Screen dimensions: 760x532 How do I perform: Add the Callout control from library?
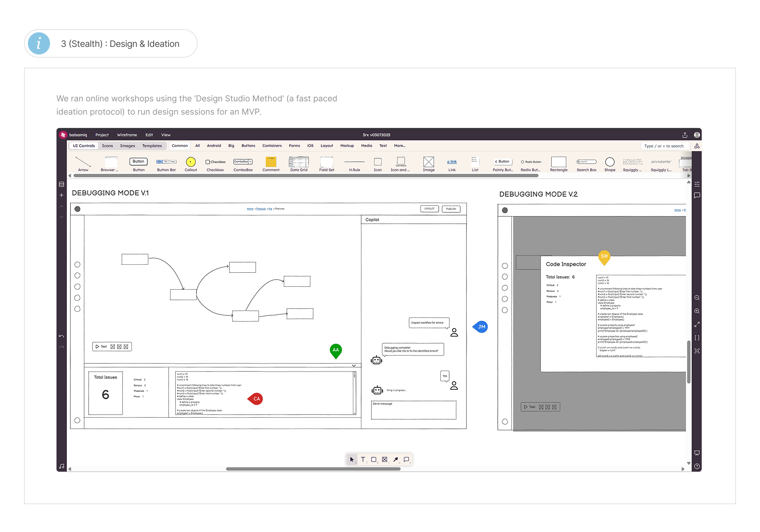coord(191,164)
